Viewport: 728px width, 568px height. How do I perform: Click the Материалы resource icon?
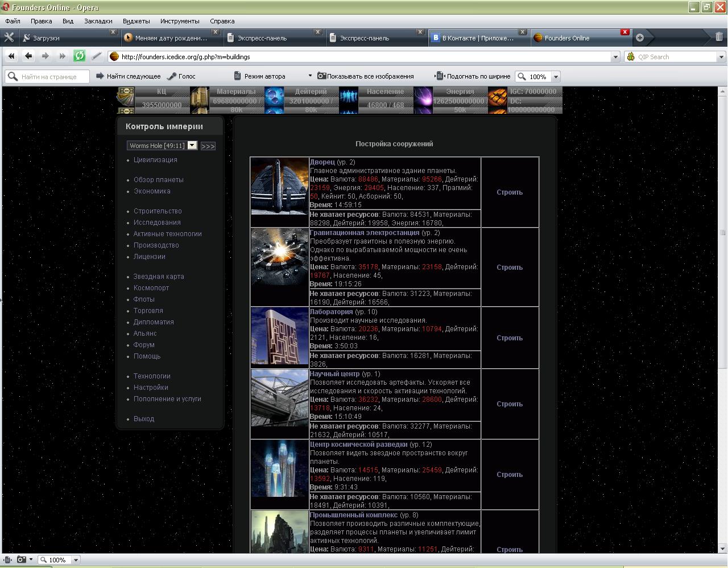[x=200, y=100]
